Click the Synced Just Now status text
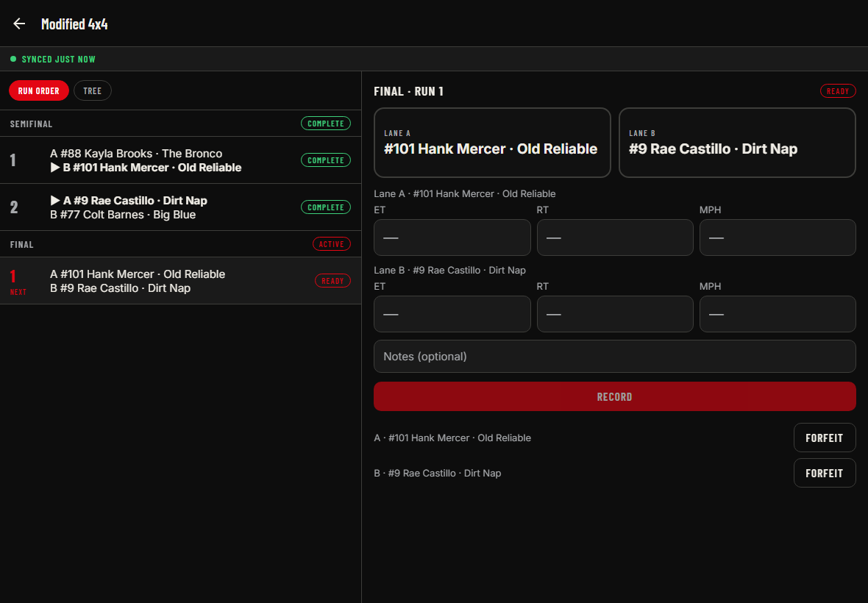 59,59
